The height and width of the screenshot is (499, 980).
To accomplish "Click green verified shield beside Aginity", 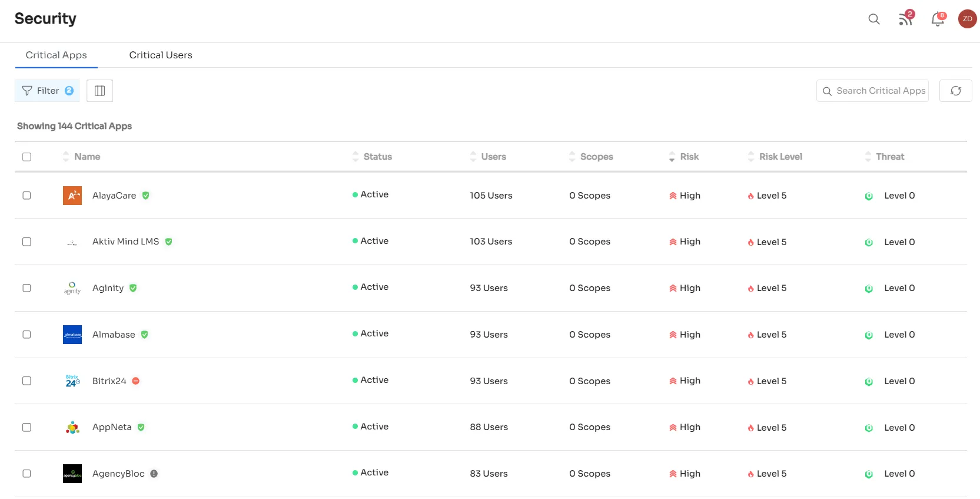I will pyautogui.click(x=133, y=288).
